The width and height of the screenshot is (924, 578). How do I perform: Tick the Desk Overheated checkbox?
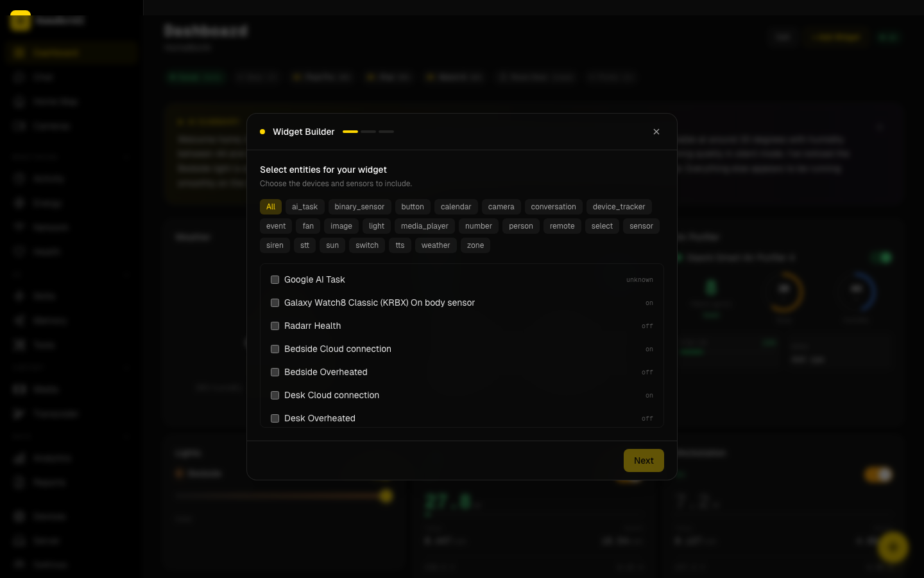click(x=275, y=419)
